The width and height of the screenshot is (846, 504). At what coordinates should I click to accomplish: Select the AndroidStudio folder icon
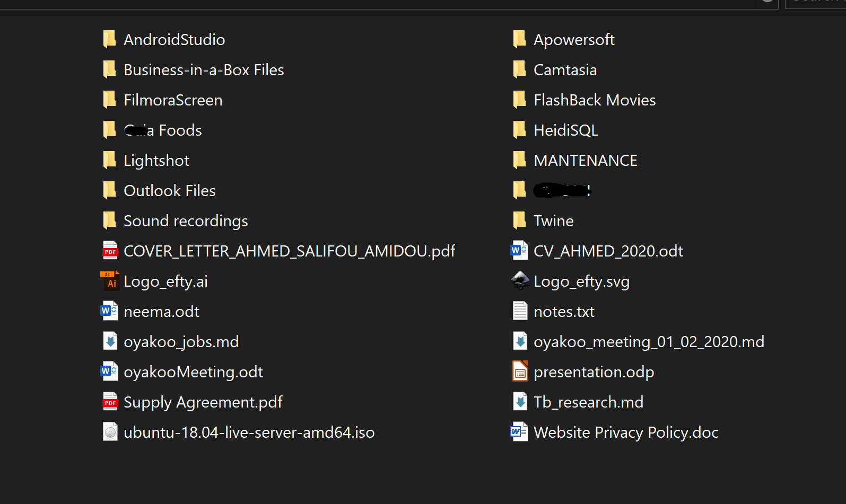pyautogui.click(x=109, y=39)
